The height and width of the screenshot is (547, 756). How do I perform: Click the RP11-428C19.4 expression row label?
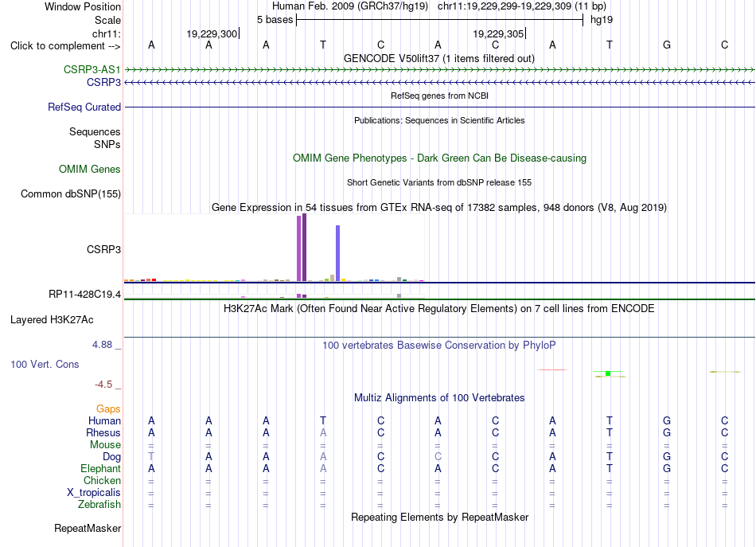click(85, 295)
